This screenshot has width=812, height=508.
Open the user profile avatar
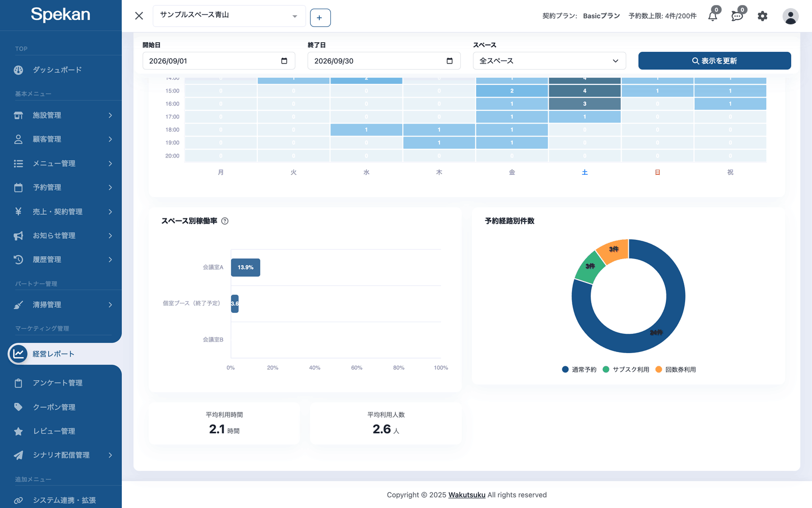pos(790,16)
